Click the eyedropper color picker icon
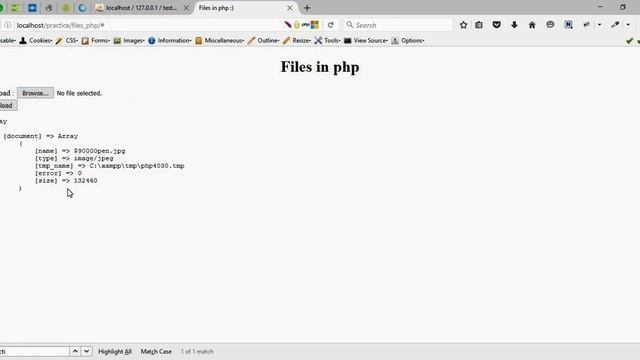The image size is (640, 360). point(615,25)
